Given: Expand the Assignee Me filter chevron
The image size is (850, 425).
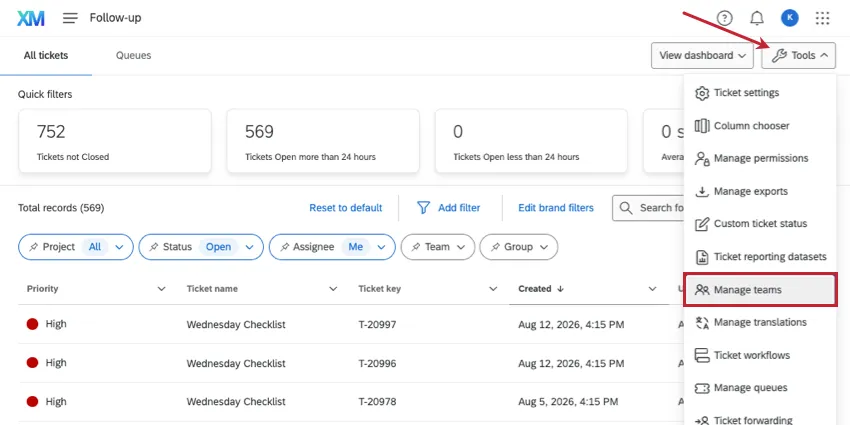Looking at the screenshot, I should click(x=382, y=247).
